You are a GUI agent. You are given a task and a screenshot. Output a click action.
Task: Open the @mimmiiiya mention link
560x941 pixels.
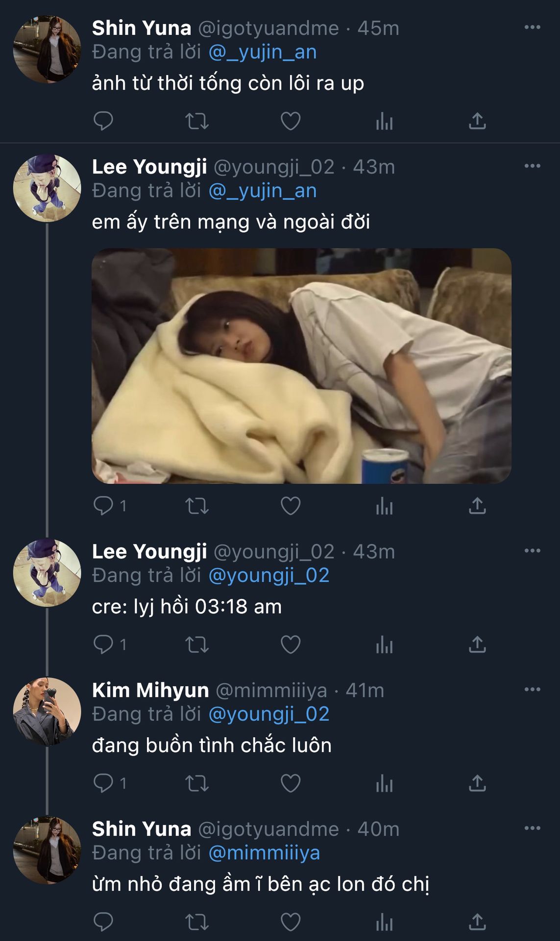point(264,853)
